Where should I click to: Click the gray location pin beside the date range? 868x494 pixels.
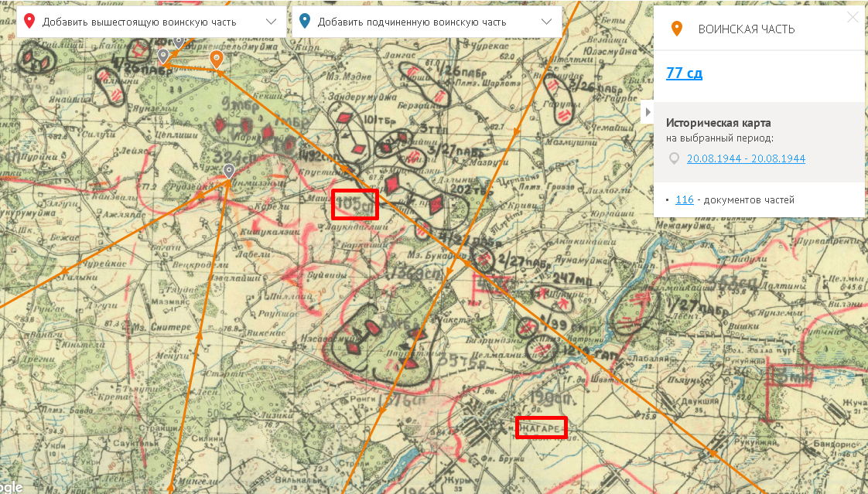coord(674,158)
